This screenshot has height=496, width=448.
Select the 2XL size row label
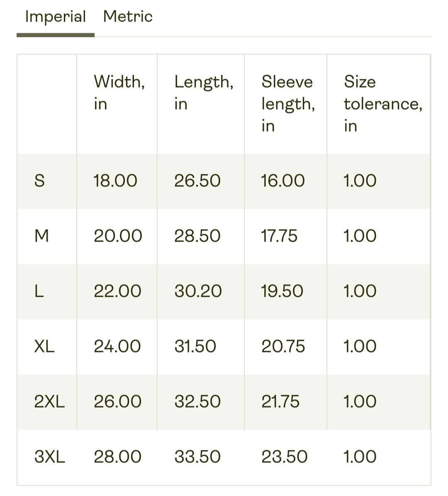tap(49, 401)
